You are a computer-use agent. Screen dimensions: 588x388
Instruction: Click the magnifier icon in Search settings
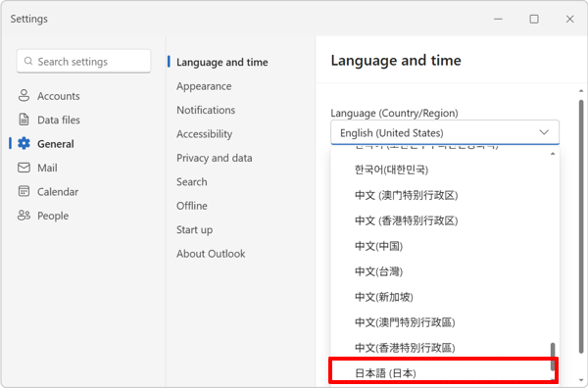pos(28,61)
